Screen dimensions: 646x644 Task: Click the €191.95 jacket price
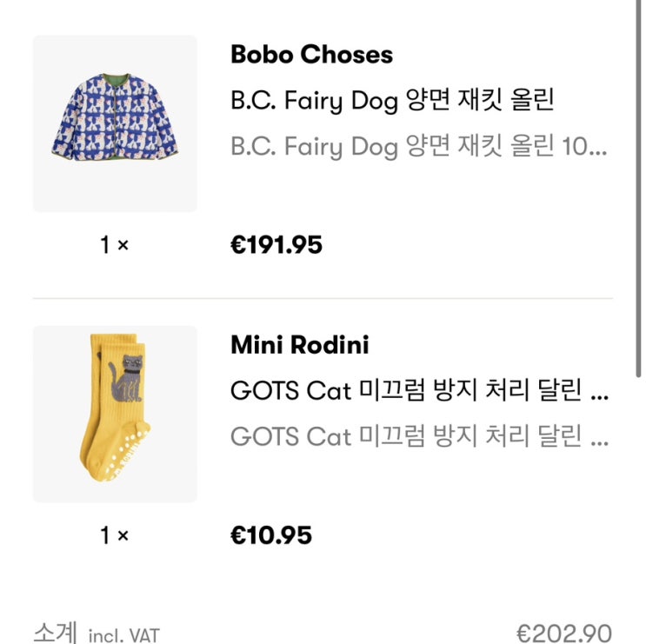[276, 245]
